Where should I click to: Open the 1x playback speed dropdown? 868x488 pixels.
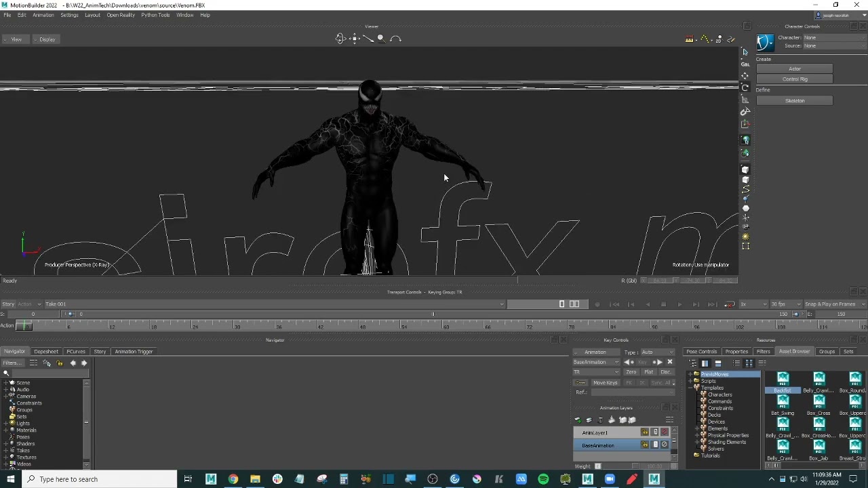pyautogui.click(x=753, y=304)
